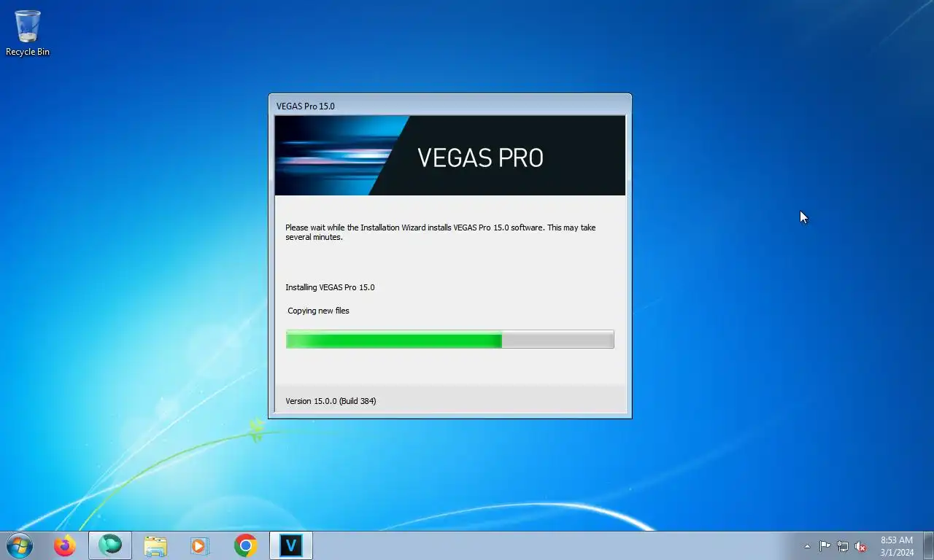Open the Recycle Bin desktop icon

(28, 33)
